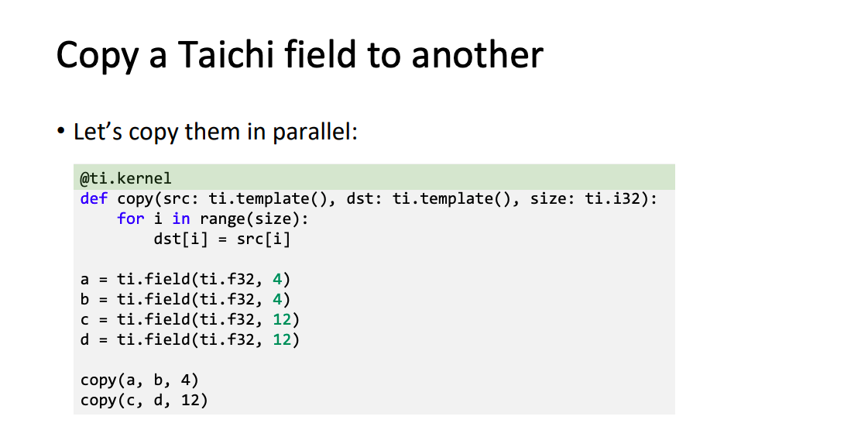The image size is (868, 444).
Task: Click the 'copy' function name in definition
Action: coord(135,199)
